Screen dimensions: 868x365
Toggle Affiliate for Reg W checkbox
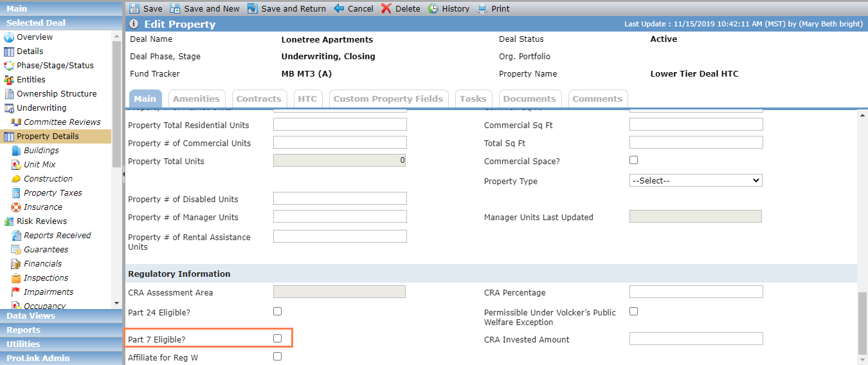277,356
